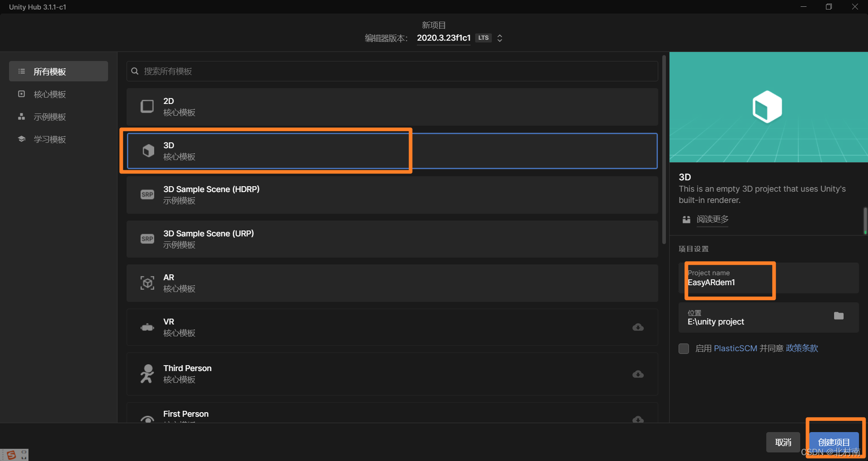868x461 pixels.
Task: Click the 3D template description text
Action: 762,194
